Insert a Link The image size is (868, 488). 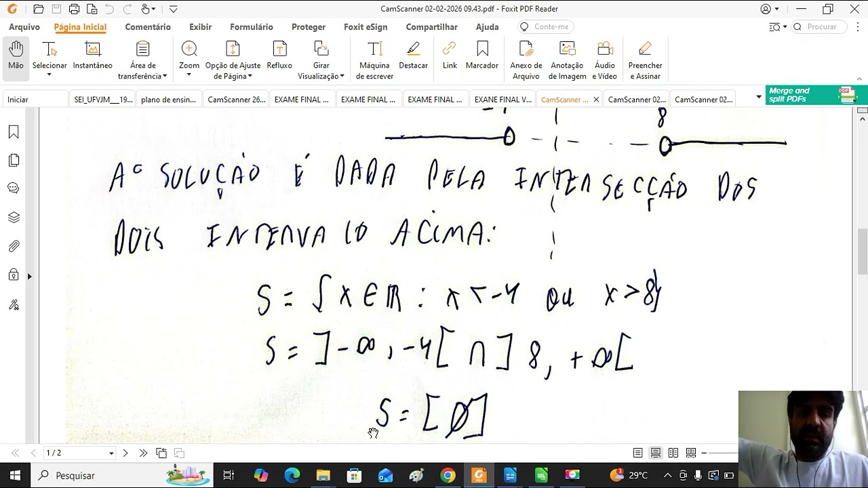click(450, 56)
